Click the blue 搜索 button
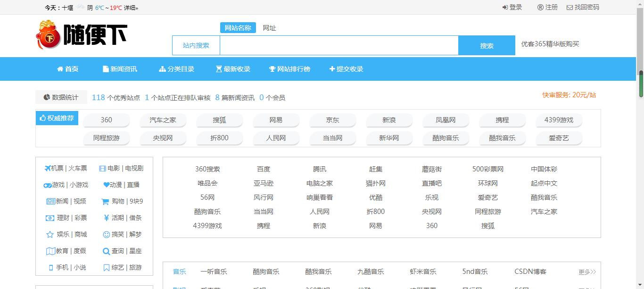The image size is (644, 289). tap(487, 45)
